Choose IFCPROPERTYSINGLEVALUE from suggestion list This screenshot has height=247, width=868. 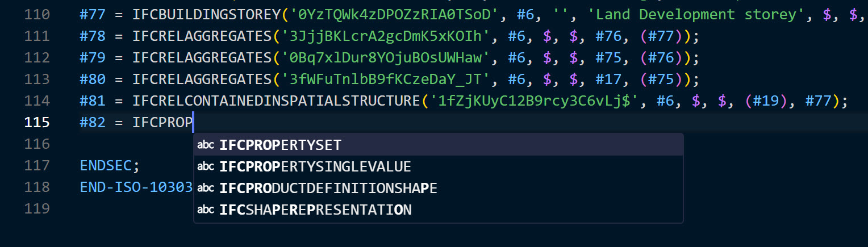[438, 166]
